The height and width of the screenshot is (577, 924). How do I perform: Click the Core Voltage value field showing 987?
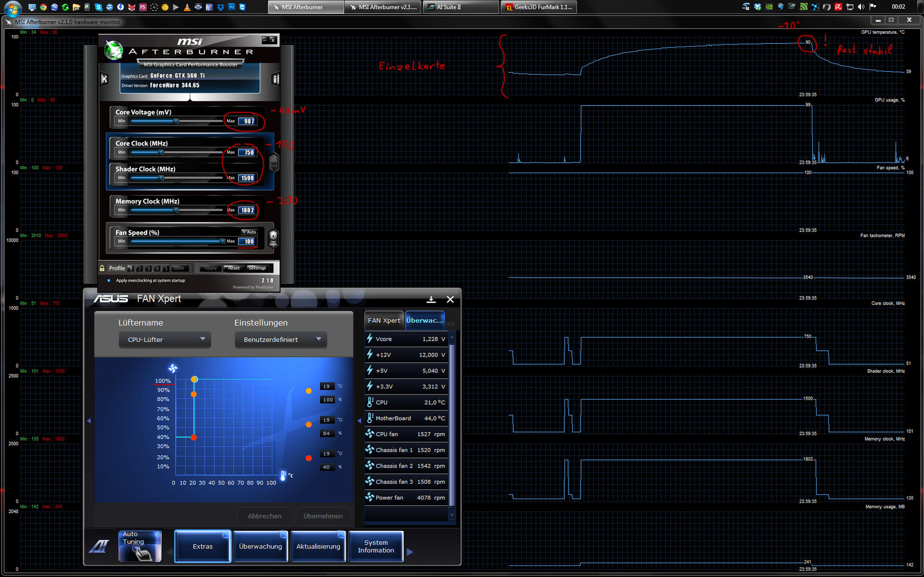click(x=247, y=121)
